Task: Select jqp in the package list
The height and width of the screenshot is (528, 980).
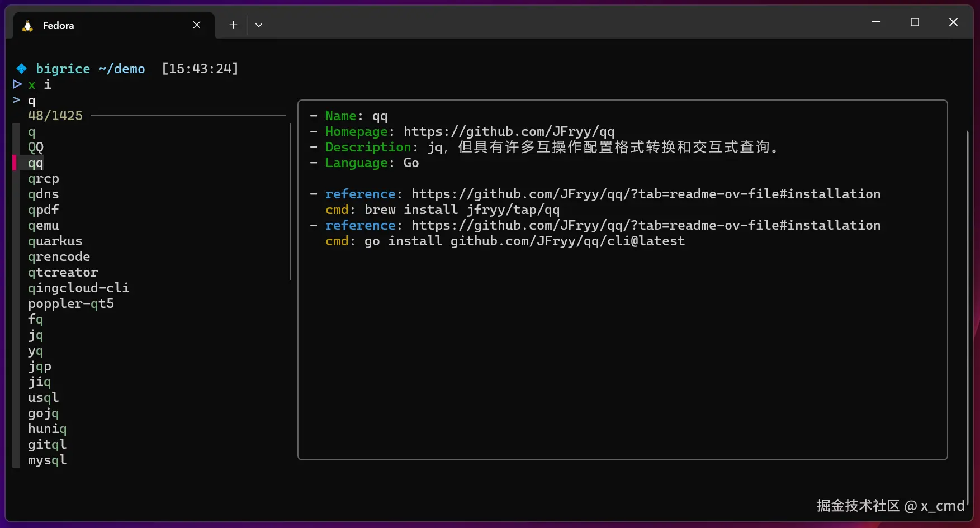Action: [40, 367]
